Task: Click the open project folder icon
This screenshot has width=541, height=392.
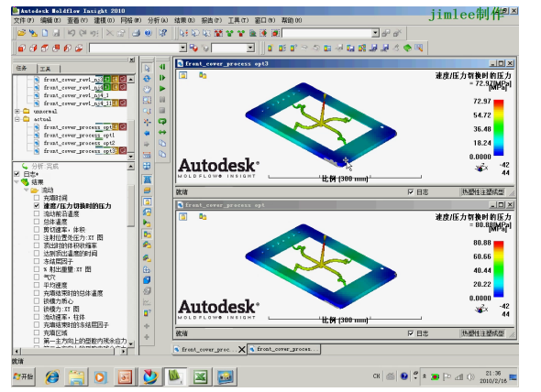Action: pos(21,33)
